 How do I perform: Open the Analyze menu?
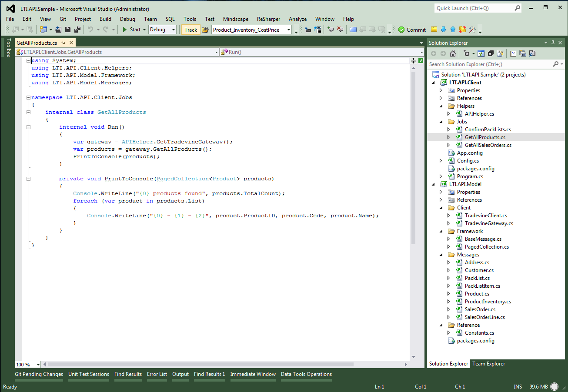pos(297,19)
